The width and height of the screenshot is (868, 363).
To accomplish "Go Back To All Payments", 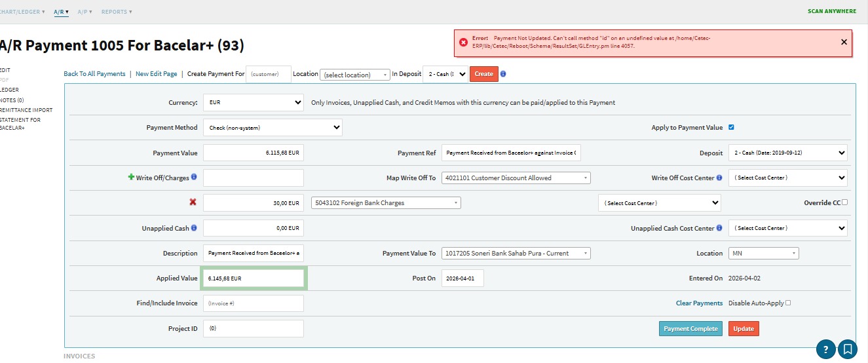I will [x=94, y=74].
